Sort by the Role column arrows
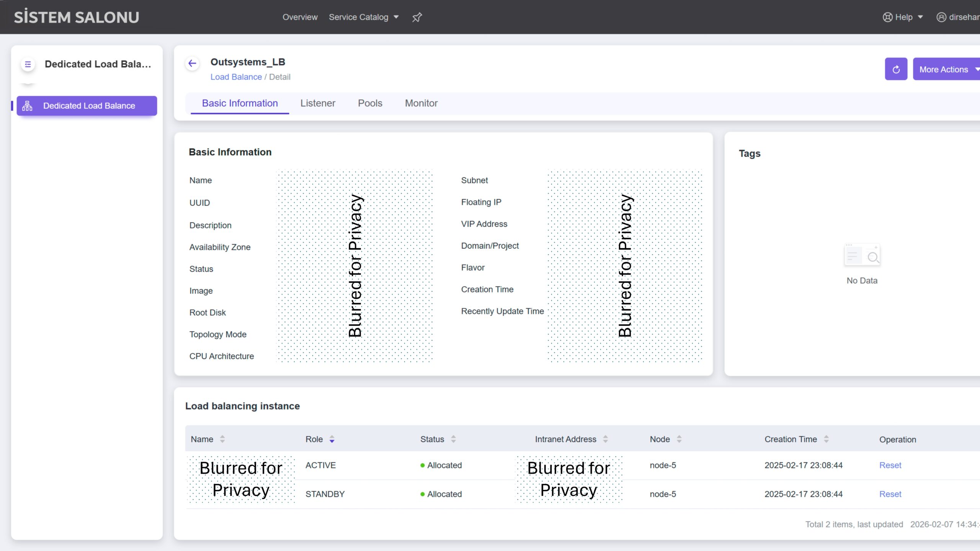The image size is (980, 551). pos(332,439)
